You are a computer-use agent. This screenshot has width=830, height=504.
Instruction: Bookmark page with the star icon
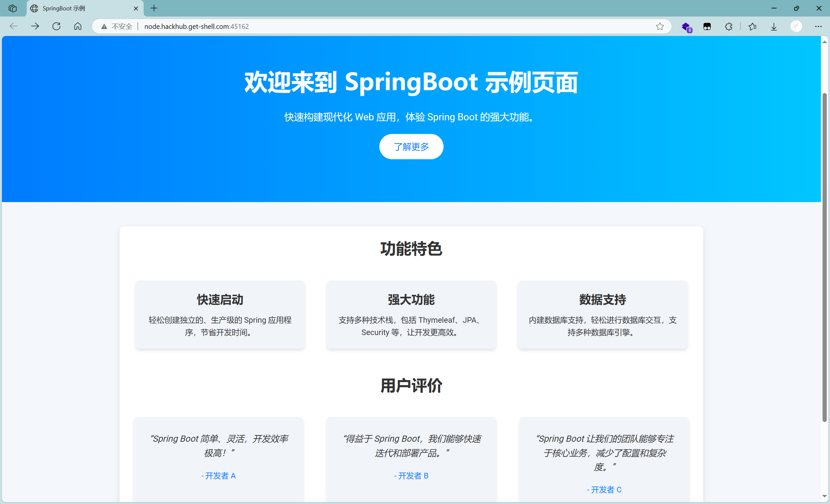(659, 26)
